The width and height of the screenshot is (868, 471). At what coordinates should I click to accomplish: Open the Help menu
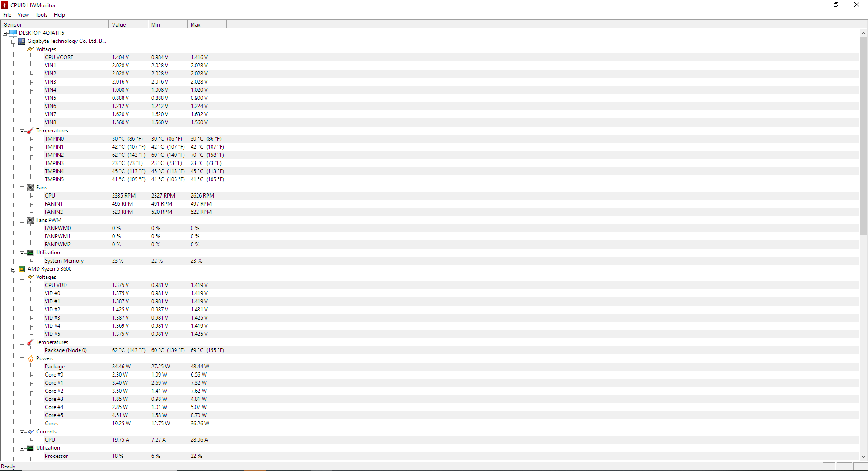pos(59,14)
